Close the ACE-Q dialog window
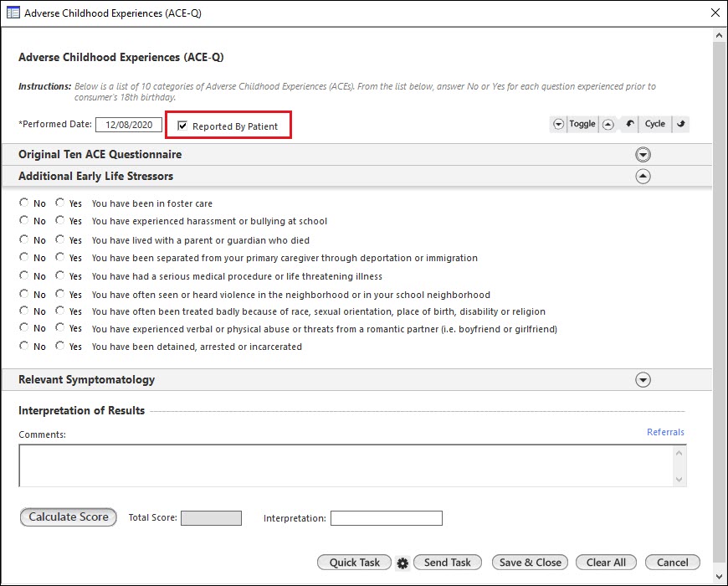 715,13
